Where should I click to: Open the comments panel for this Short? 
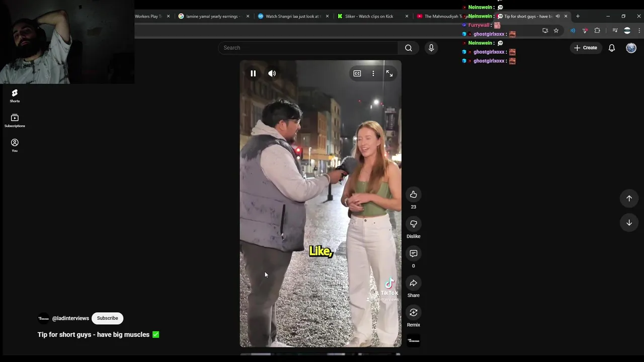(414, 253)
